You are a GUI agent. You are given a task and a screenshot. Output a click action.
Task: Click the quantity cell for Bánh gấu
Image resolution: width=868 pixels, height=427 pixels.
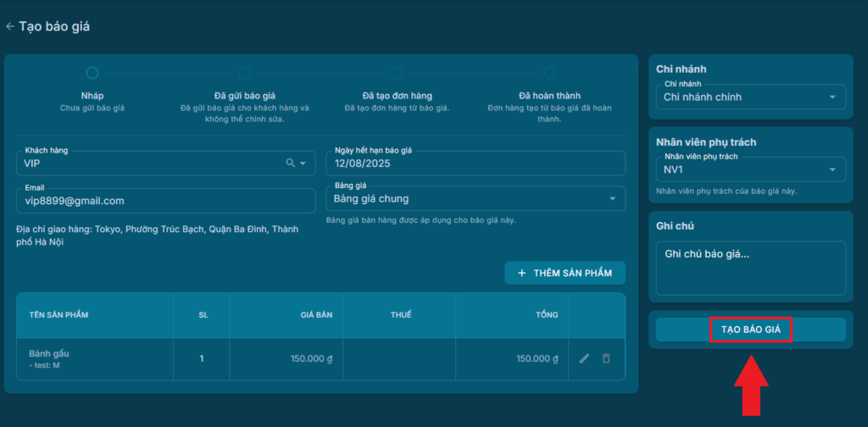tap(202, 358)
